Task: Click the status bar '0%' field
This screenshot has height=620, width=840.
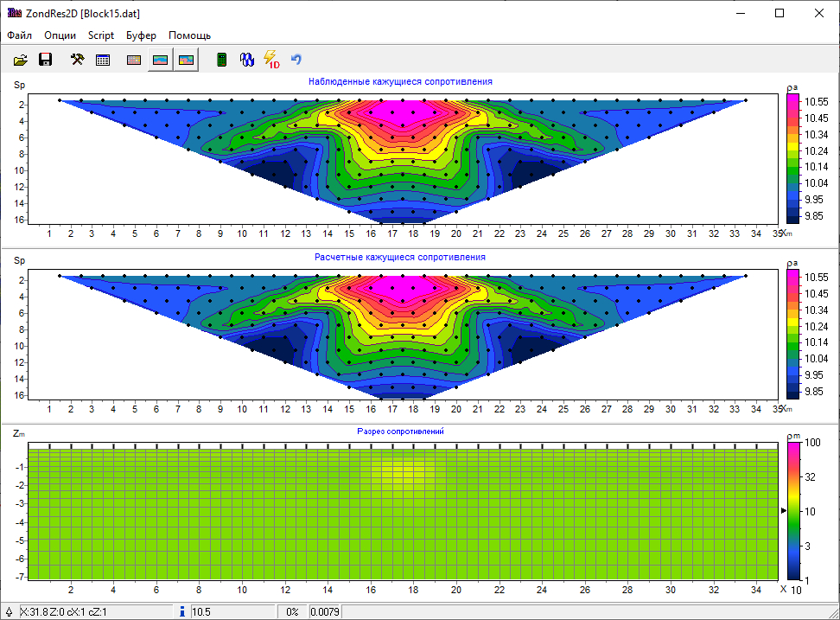Action: pyautogui.click(x=292, y=612)
